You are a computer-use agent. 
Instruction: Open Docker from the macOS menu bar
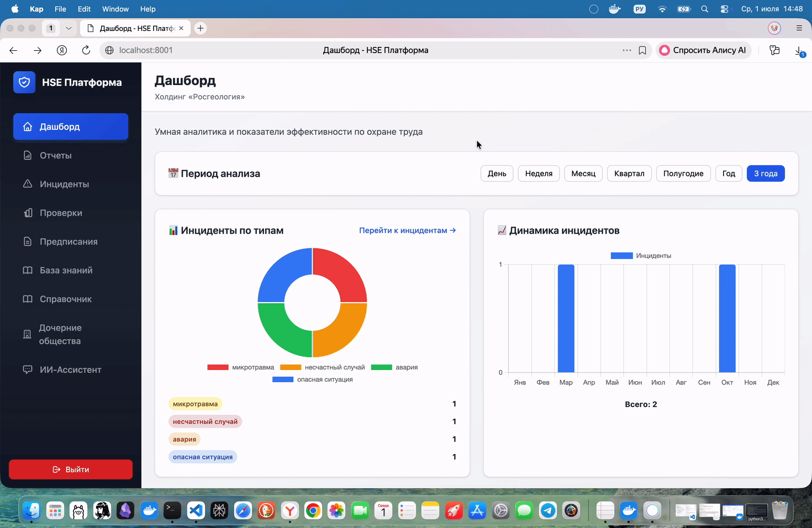615,9
